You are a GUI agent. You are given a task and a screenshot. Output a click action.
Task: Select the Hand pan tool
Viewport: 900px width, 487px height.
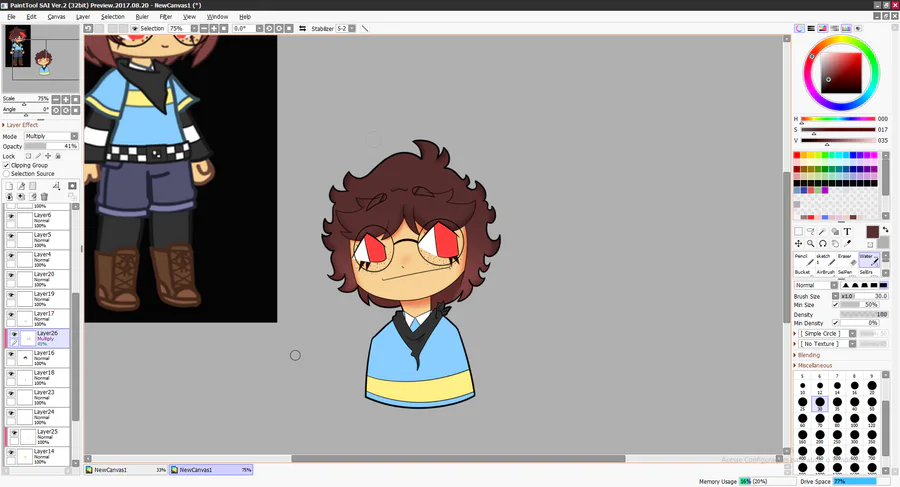835,244
